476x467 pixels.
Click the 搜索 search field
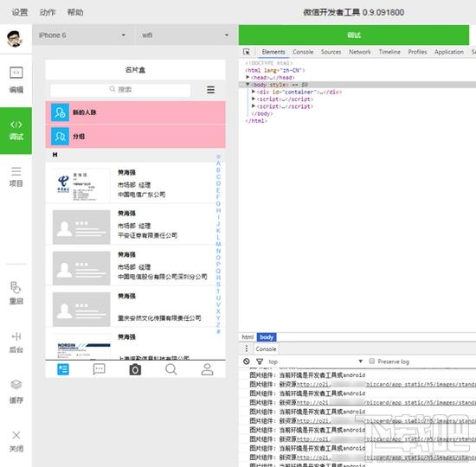point(120,89)
